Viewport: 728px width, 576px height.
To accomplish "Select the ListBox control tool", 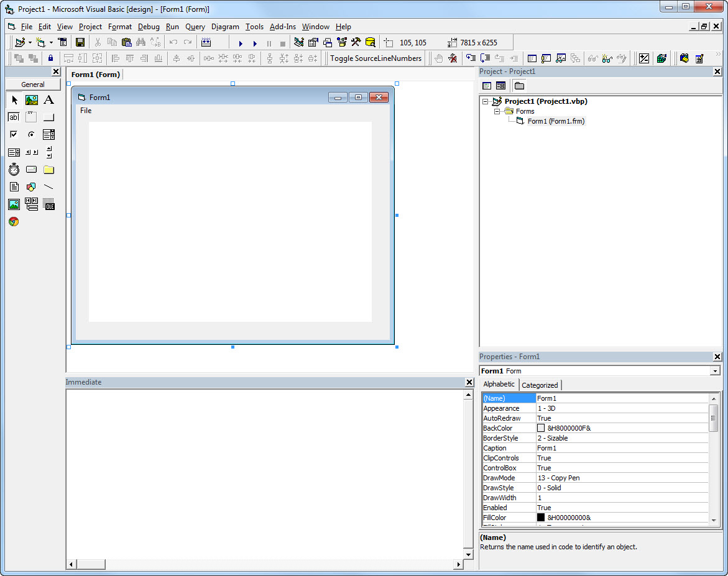I will tap(14, 152).
